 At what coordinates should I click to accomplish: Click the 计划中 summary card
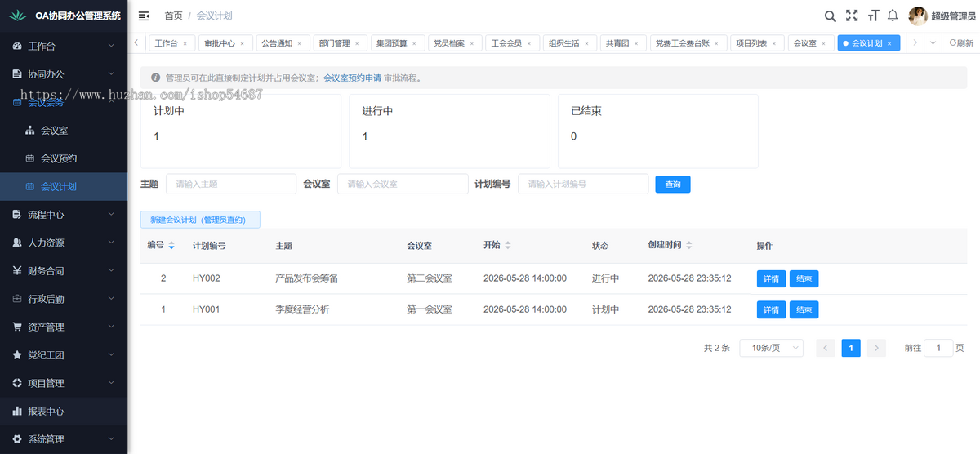[x=241, y=131]
